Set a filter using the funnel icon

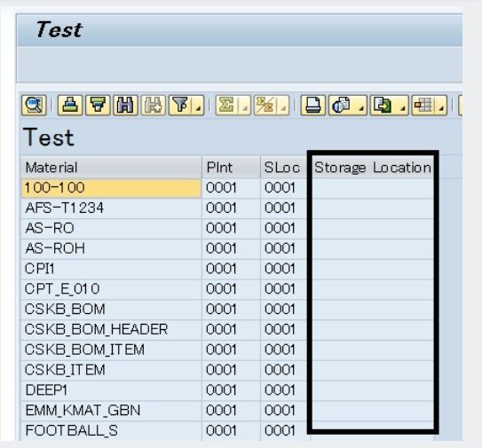pyautogui.click(x=180, y=106)
